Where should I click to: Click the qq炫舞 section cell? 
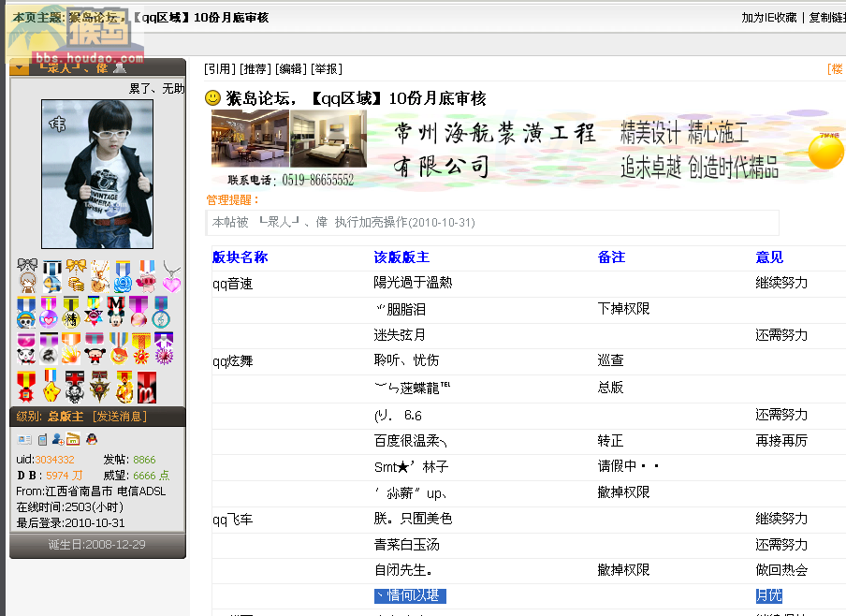[232, 361]
